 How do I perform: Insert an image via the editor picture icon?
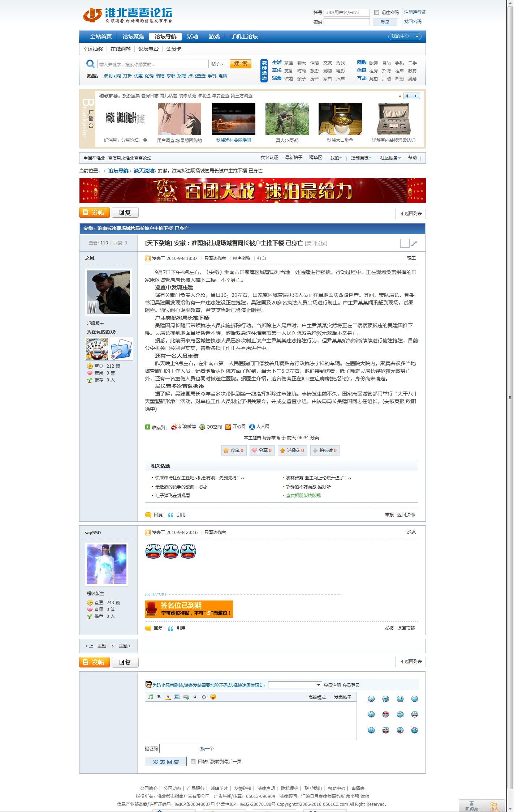click(177, 697)
